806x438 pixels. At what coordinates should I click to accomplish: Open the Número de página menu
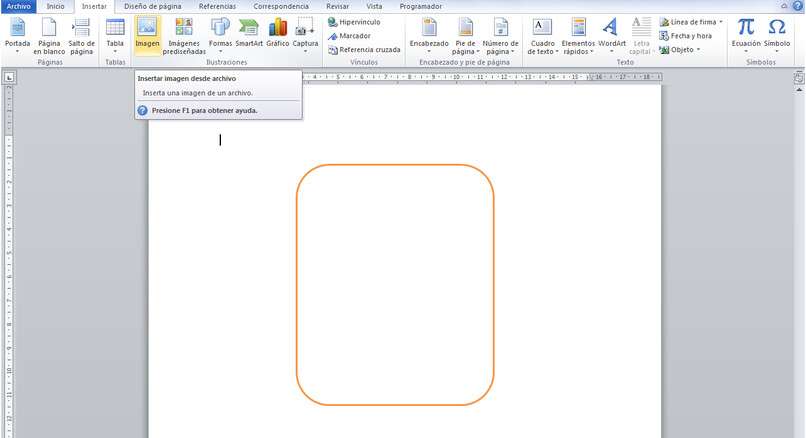[x=500, y=36]
